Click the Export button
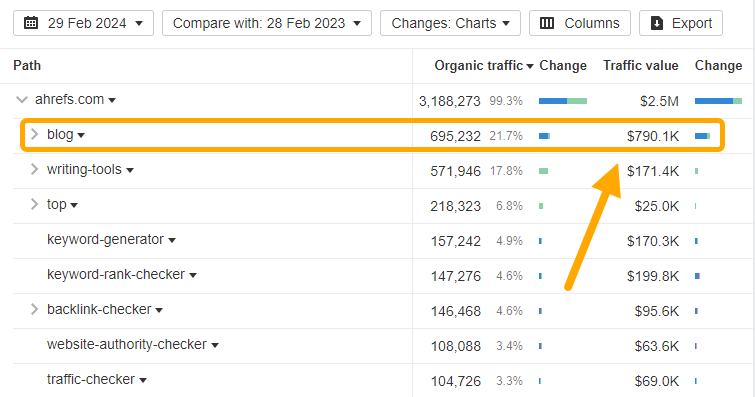 681,23
